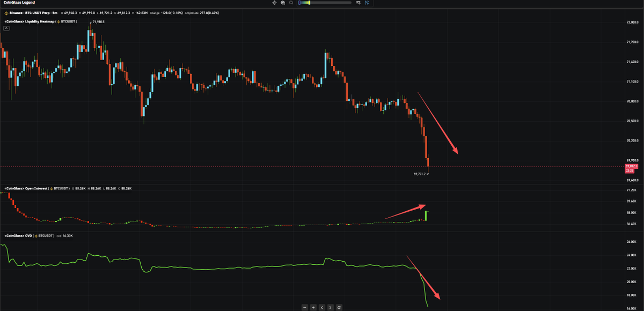
Task: Click the 70,200.0 price axis label
Action: click(632, 140)
